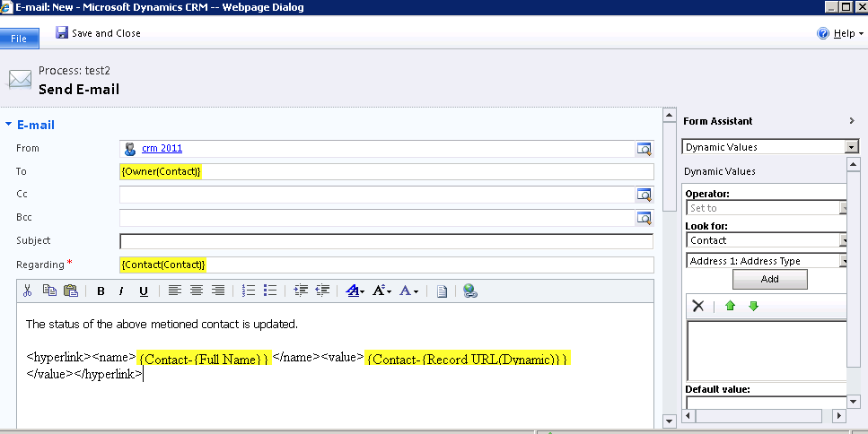Open the Operator Set to dropdown
The width and height of the screenshot is (868, 434).
[843, 208]
